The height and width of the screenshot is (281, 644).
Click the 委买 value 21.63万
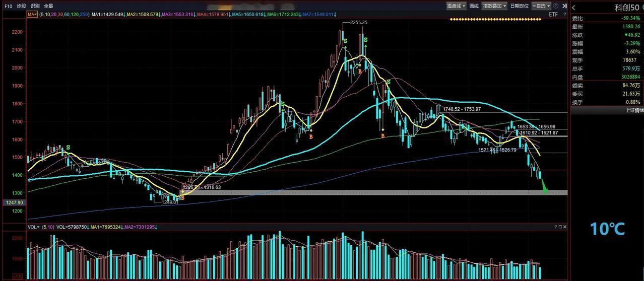631,94
